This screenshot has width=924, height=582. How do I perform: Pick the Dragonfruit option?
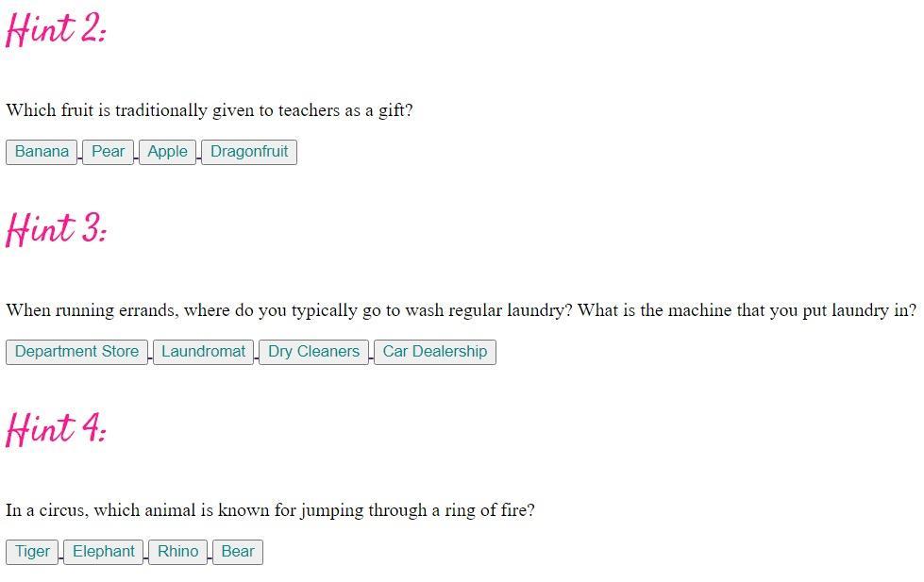[x=249, y=152]
